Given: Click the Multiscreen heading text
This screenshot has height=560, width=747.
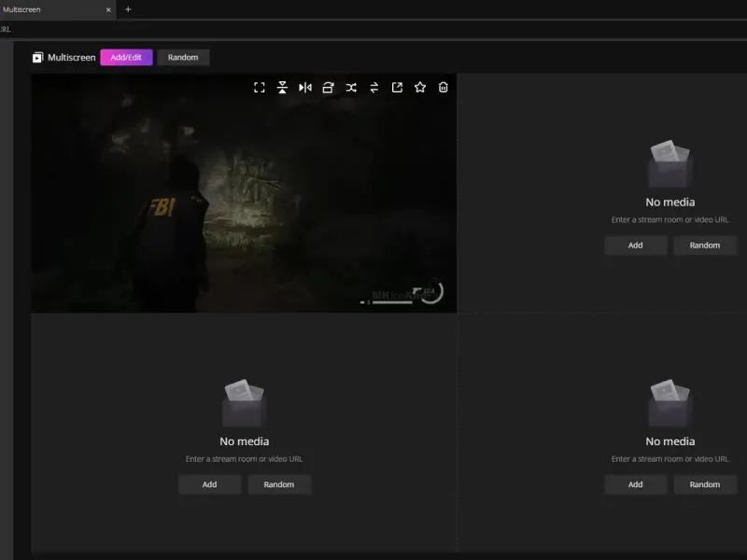Looking at the screenshot, I should tap(72, 58).
